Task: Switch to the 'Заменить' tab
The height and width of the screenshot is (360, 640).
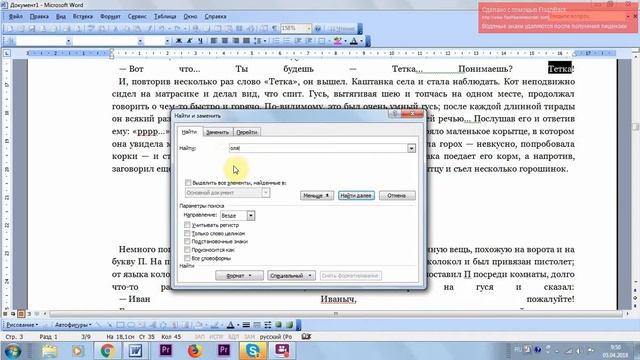Action: [217, 132]
